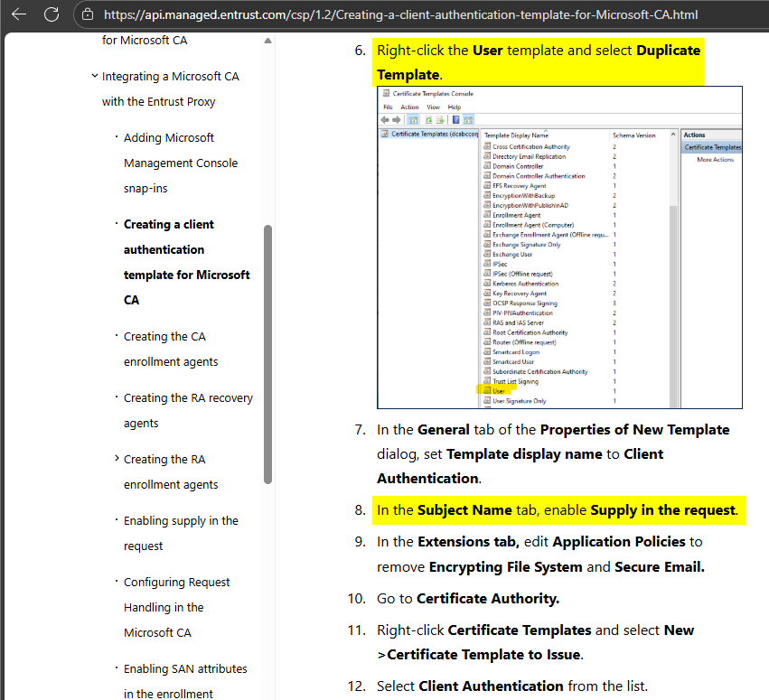Click the blue help icon in console toolbar
The image size is (769, 700).
click(456, 119)
